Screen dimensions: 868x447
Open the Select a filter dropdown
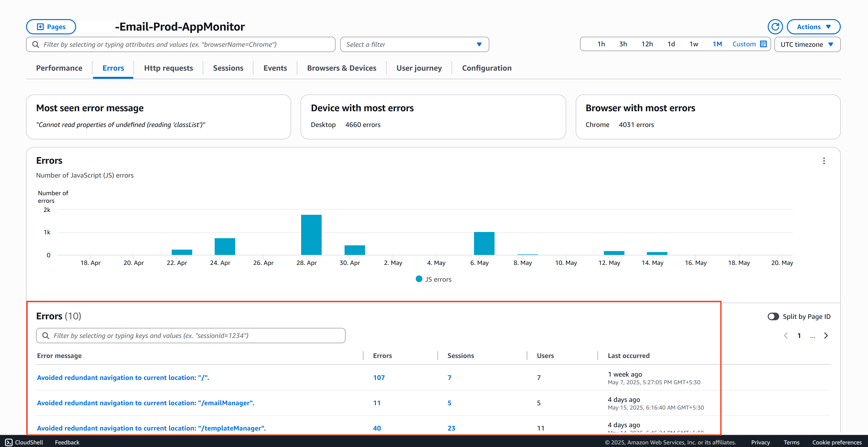coord(414,44)
